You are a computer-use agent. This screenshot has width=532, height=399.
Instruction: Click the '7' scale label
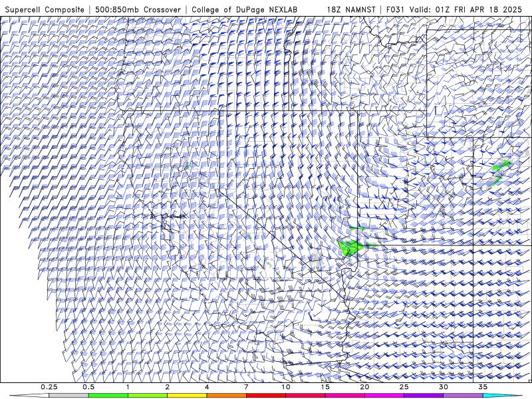click(x=246, y=387)
